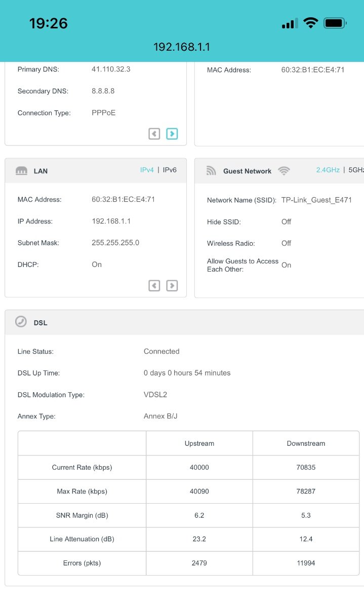The image size is (364, 608).
Task: Tap the battery icon in status bar
Action: pos(335,23)
